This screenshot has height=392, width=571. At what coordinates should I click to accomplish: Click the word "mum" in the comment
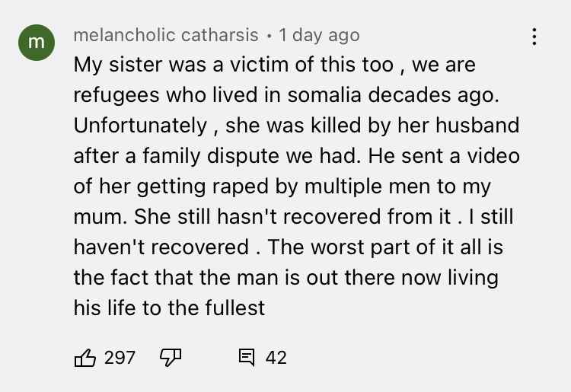[x=93, y=217]
